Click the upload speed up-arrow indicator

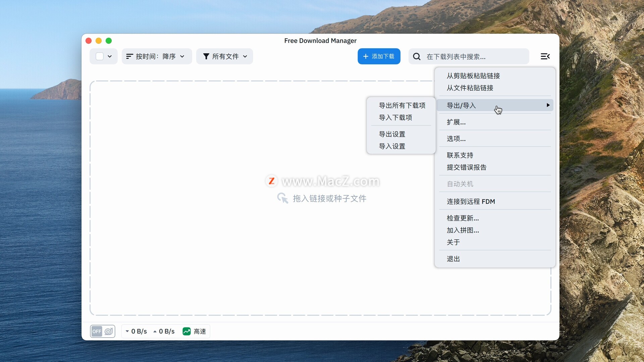155,331
